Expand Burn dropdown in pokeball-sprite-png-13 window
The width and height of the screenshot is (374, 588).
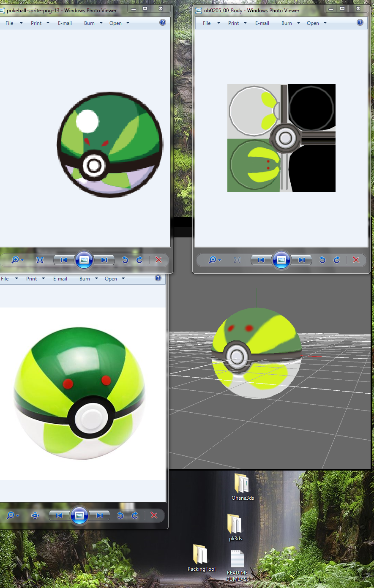[x=93, y=23]
